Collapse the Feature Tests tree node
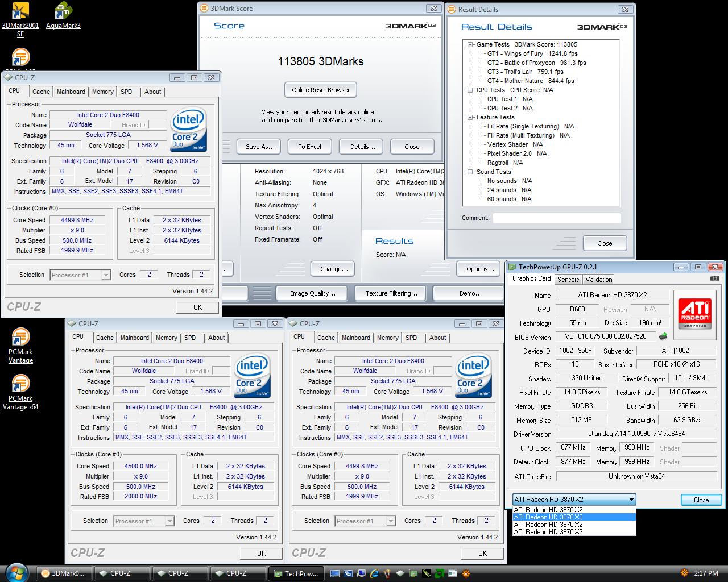The height and width of the screenshot is (582, 728). click(470, 117)
